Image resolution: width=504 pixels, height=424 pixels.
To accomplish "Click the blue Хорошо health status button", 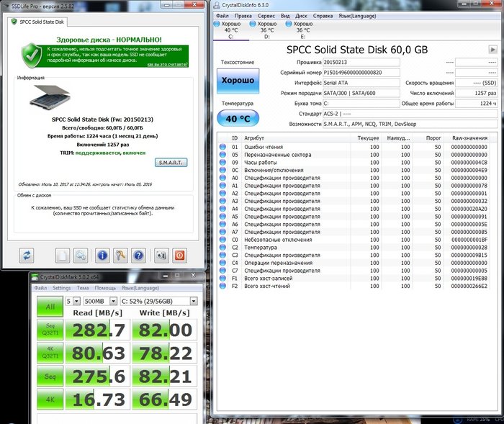I will pyautogui.click(x=238, y=81).
